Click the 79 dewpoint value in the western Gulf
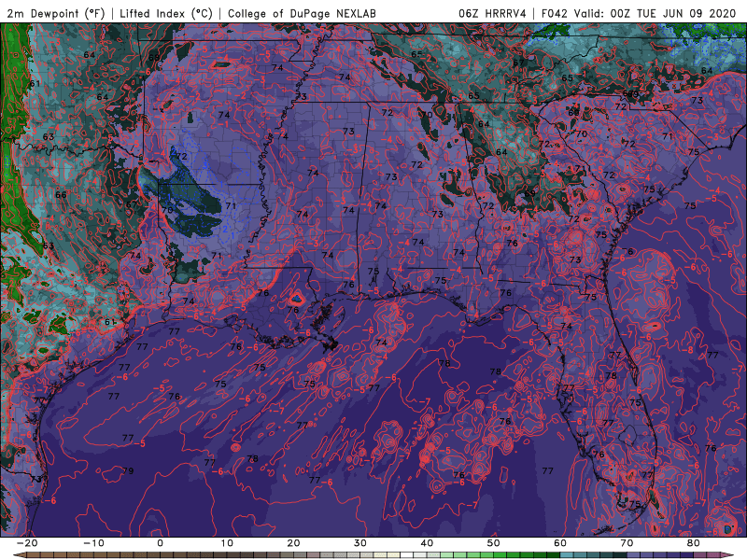This screenshot has height=560, width=747. [x=128, y=470]
